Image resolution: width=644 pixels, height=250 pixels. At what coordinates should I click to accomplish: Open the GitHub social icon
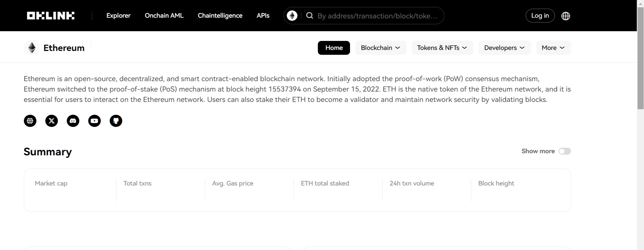(x=116, y=121)
